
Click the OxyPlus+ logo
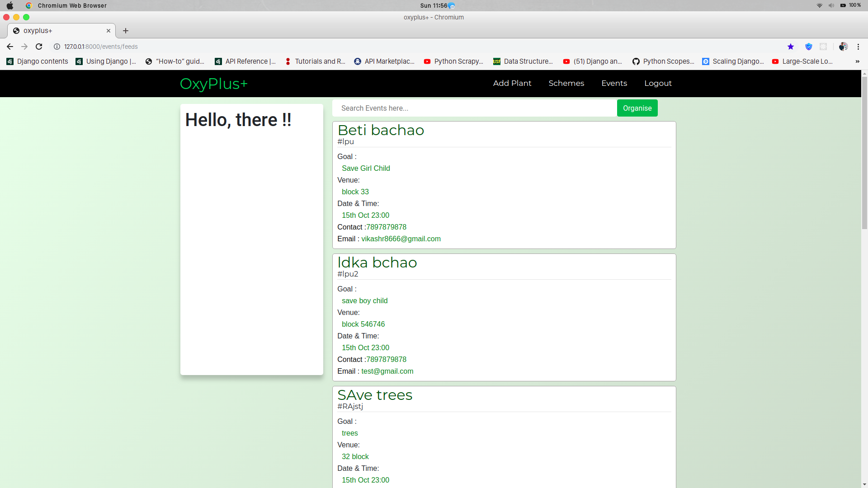(x=214, y=84)
